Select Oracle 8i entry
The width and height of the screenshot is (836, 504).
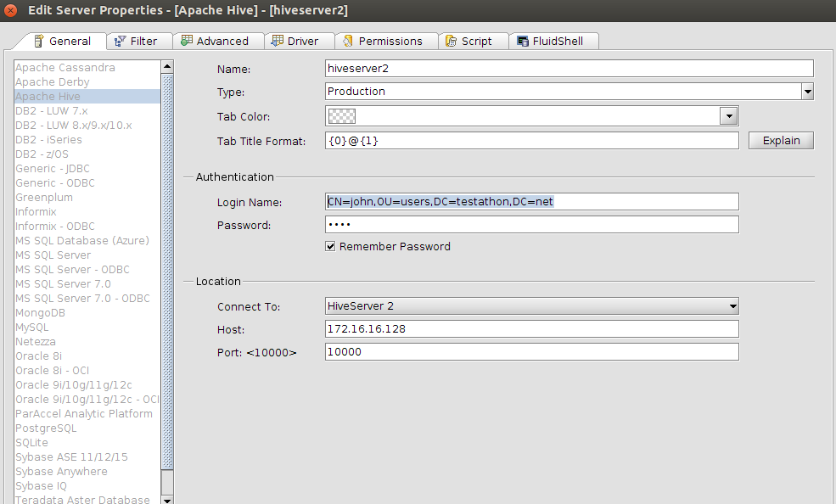click(87, 356)
